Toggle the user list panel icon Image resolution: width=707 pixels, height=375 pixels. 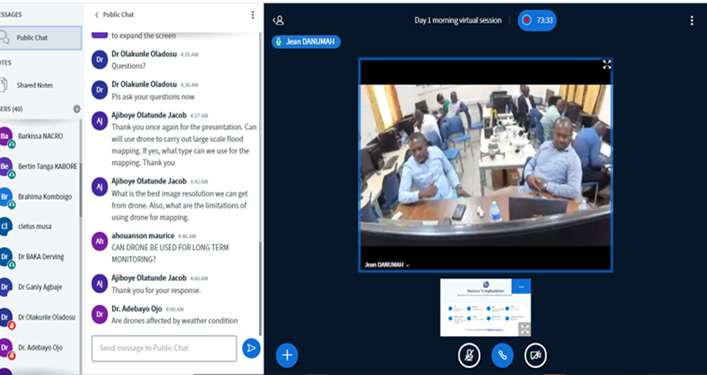point(279,20)
